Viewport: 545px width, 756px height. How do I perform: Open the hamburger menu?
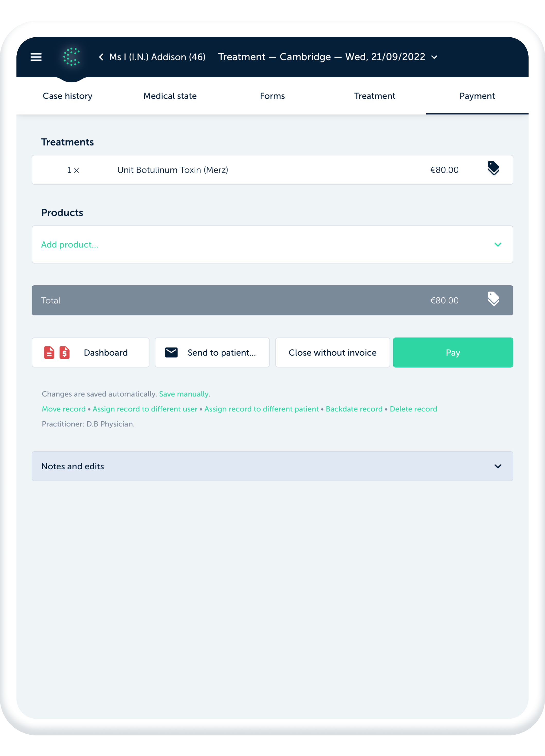coord(36,57)
